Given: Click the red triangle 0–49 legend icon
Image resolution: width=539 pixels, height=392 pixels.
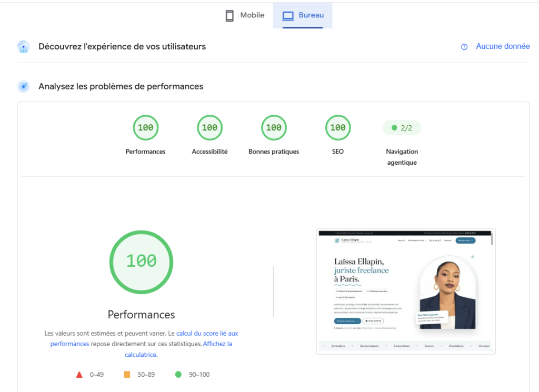Looking at the screenshot, I should click(x=79, y=375).
